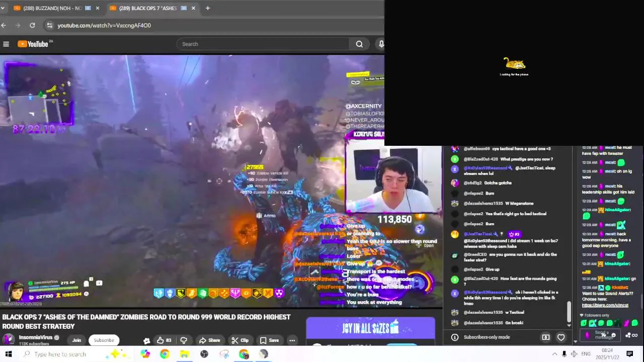
Task: Open File Explorer from the taskbar
Action: [x=184, y=354]
